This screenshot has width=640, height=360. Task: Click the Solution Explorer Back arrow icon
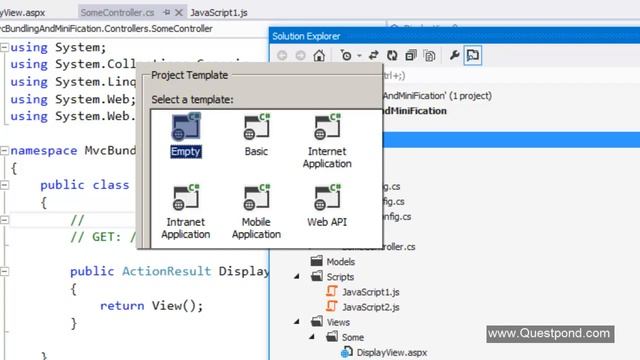[282, 56]
